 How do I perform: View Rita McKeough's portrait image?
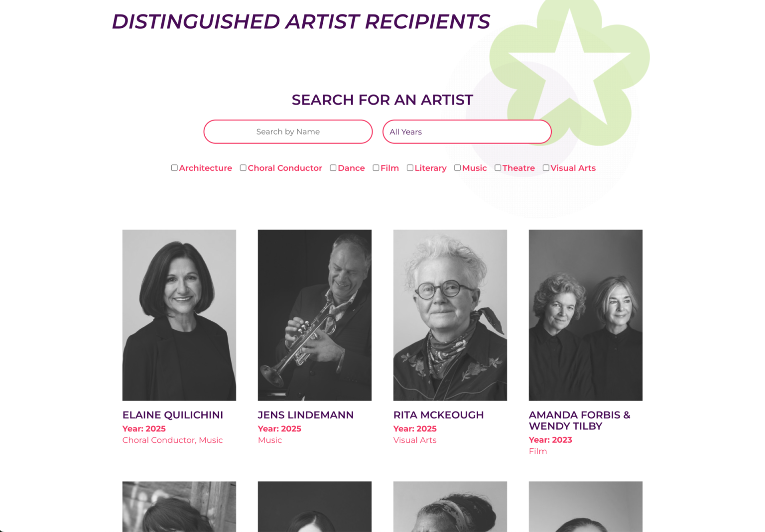pyautogui.click(x=450, y=315)
